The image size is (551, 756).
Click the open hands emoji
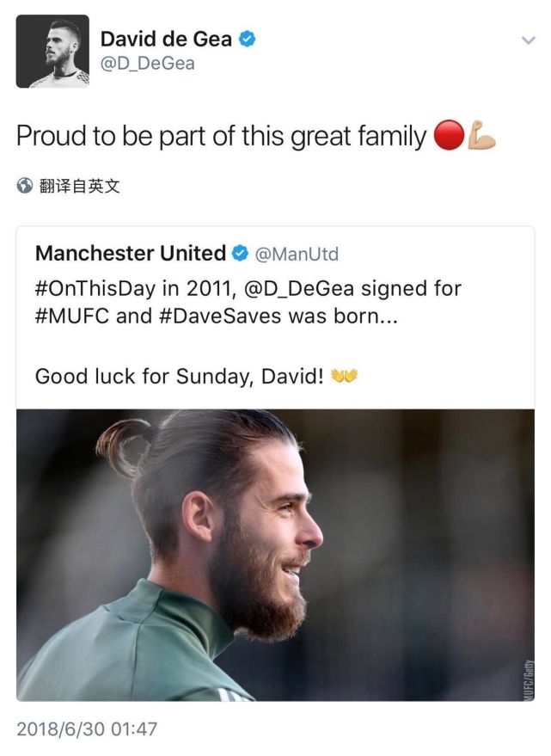click(344, 377)
